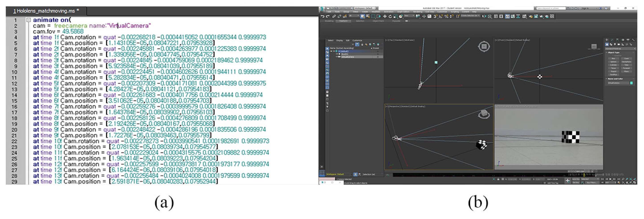Screen dimensions: 644x219
Task: Toggle visibility eye of VirtualCamera object
Action: [x=337, y=57]
